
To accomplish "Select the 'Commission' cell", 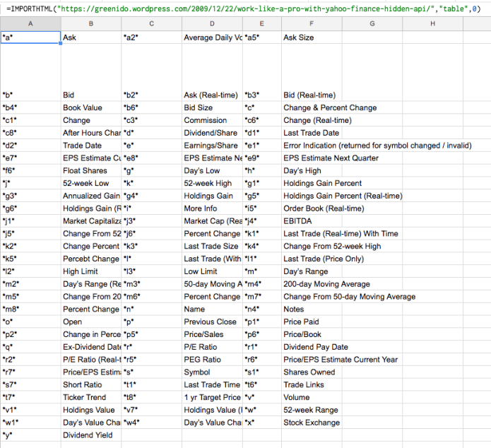I will 212,120.
